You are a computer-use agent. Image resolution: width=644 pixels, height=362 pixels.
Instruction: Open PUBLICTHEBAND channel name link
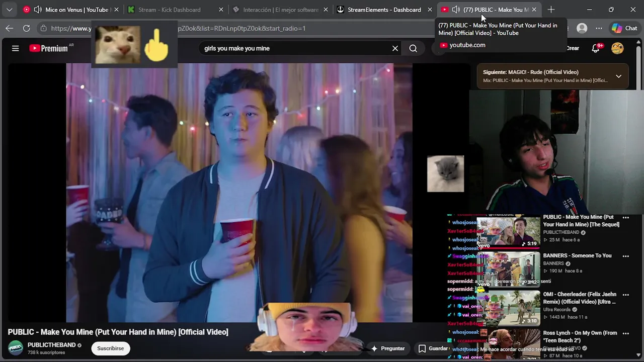[51, 345]
